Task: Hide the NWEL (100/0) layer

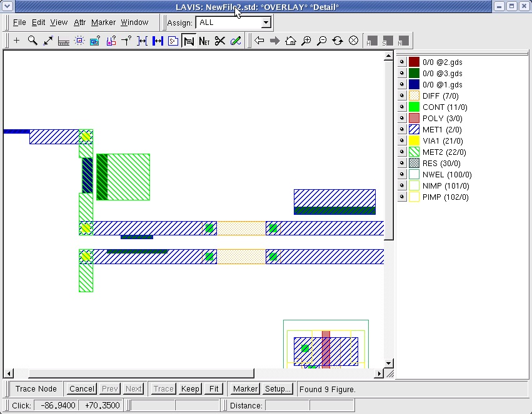Action: (x=402, y=174)
